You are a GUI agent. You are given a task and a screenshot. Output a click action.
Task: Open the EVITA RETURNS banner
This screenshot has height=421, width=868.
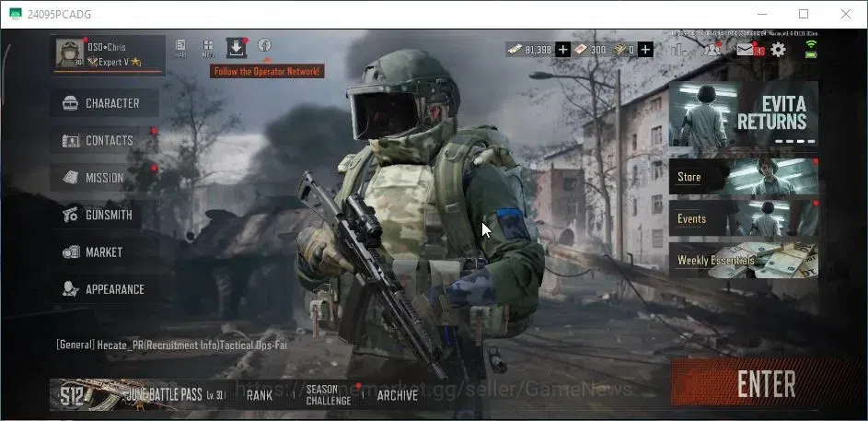pyautogui.click(x=744, y=114)
